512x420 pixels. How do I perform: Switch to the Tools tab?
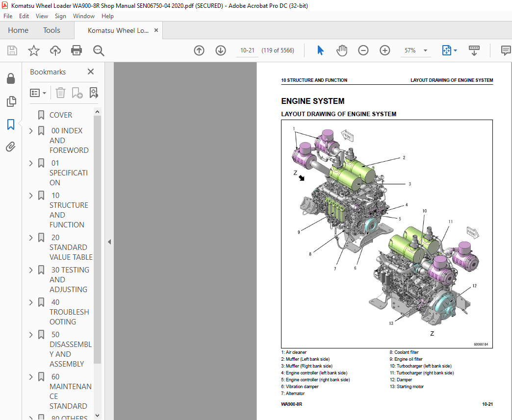(x=51, y=30)
